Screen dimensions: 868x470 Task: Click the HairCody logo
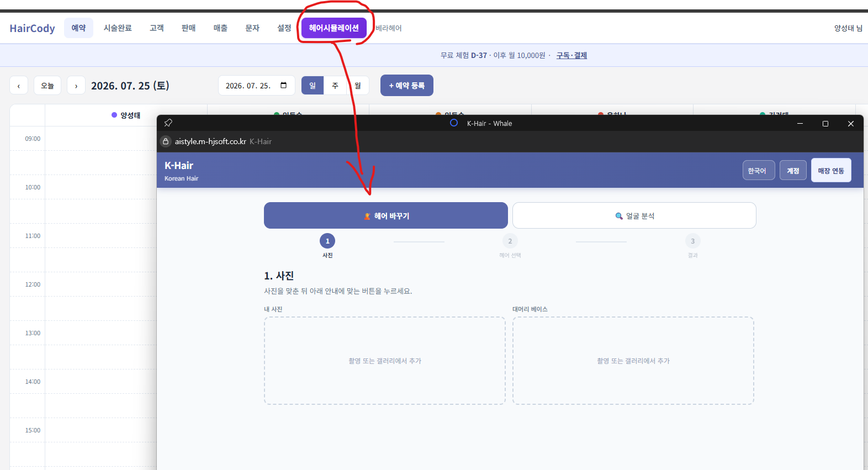32,28
